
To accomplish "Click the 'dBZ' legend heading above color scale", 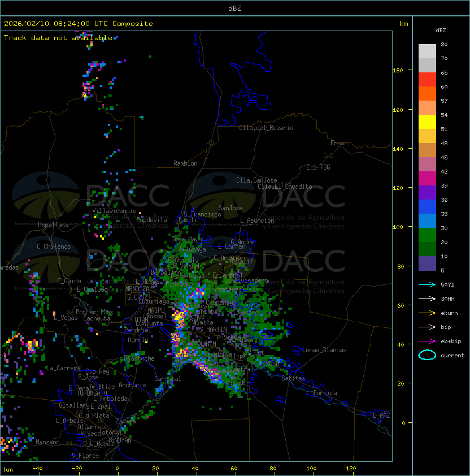I will [x=441, y=31].
